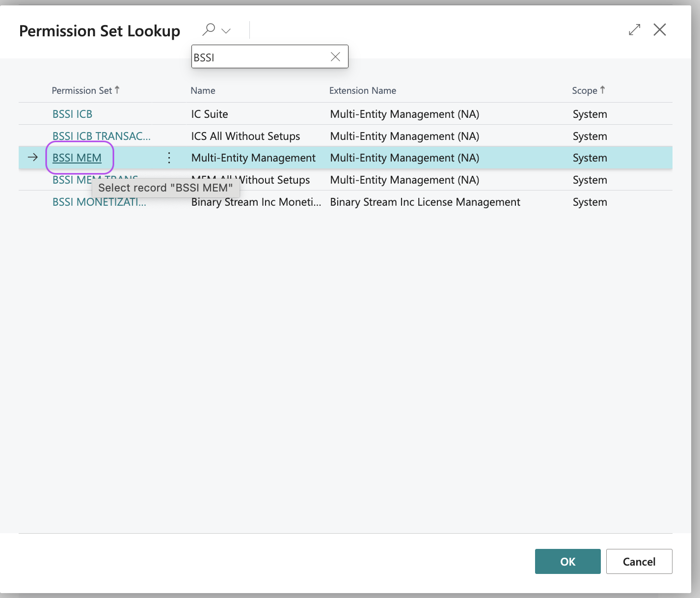Select the MEM All Without Setups cell

(x=250, y=180)
